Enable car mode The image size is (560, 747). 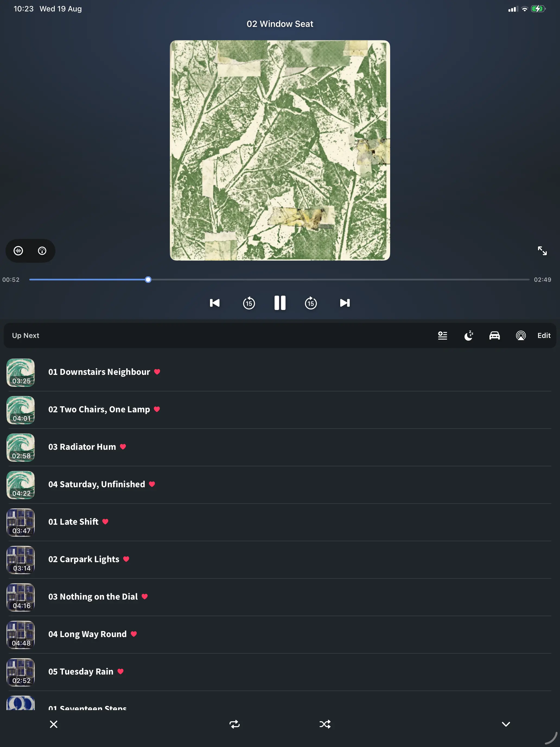point(495,335)
